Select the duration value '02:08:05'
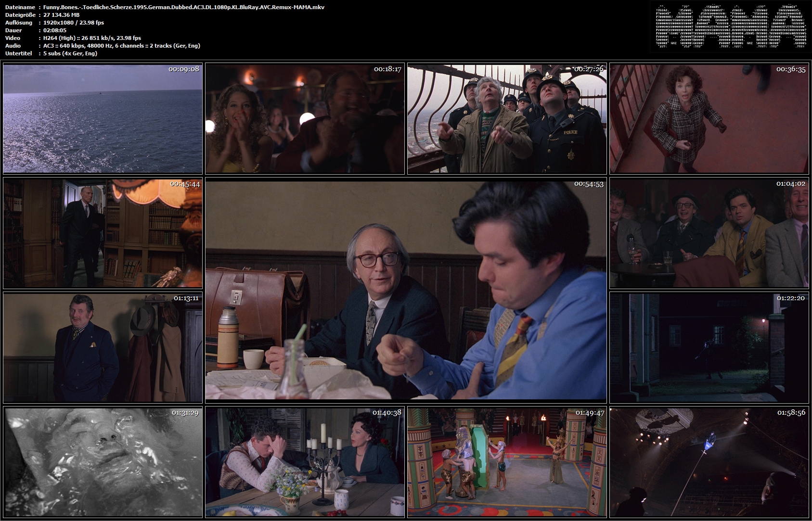This screenshot has width=812, height=521. coord(54,30)
